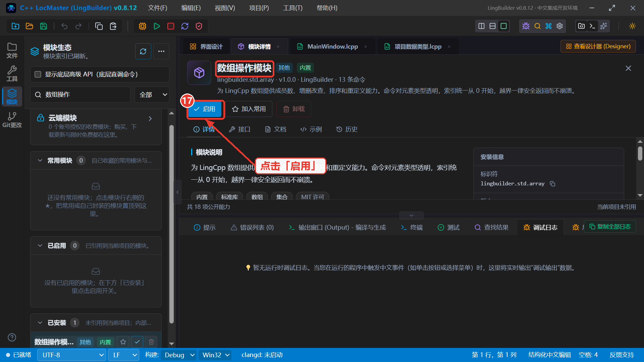Switch to split columns layout
The image size is (644, 362).
481,26
